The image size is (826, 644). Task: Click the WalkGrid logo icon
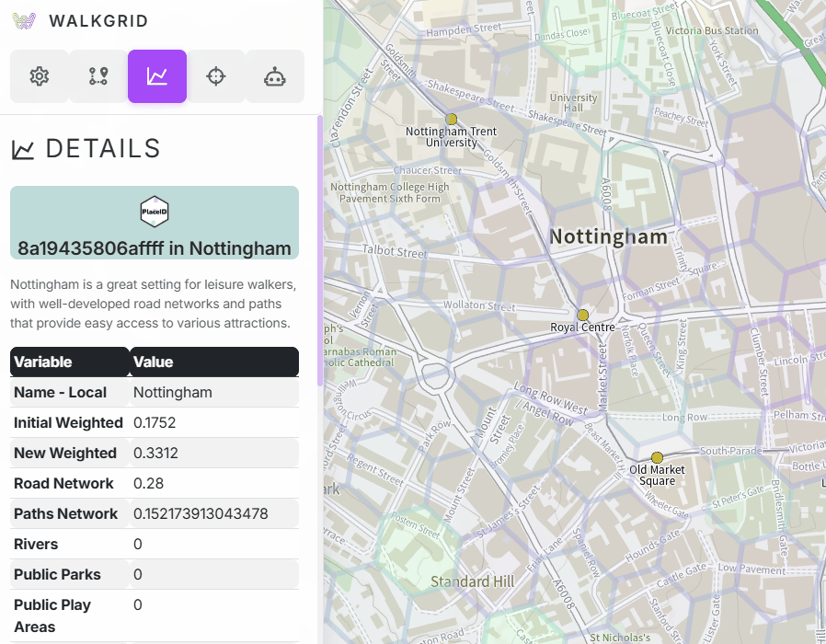coord(24,21)
